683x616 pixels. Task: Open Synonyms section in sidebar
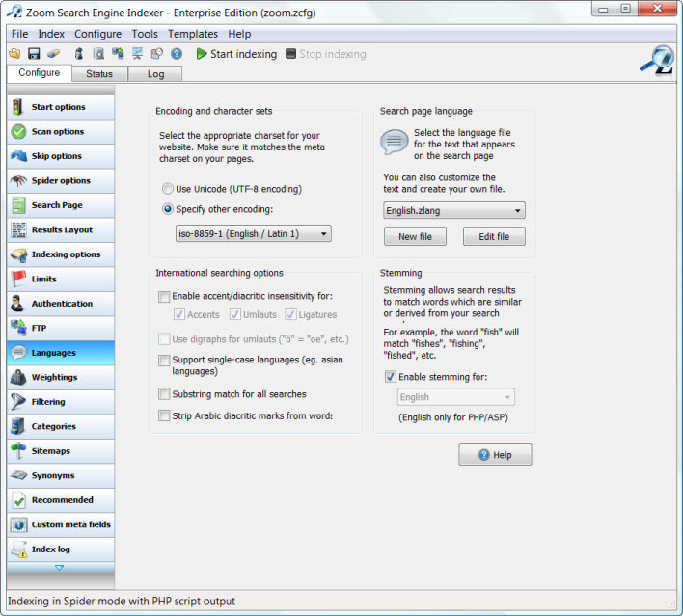tap(61, 476)
